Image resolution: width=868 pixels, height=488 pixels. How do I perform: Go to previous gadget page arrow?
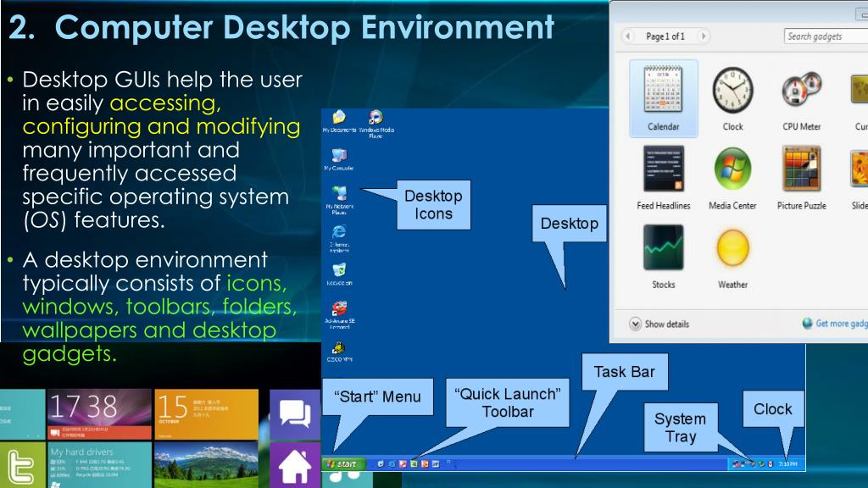(628, 36)
